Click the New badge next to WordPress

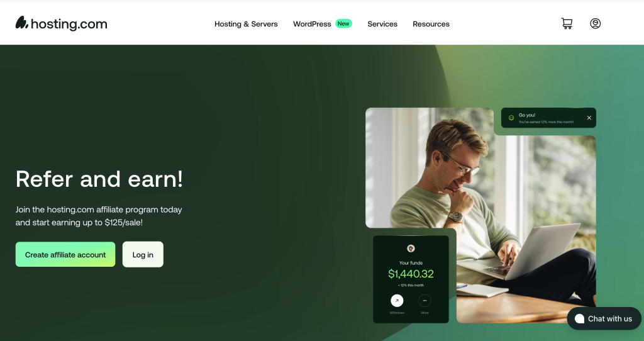point(343,23)
